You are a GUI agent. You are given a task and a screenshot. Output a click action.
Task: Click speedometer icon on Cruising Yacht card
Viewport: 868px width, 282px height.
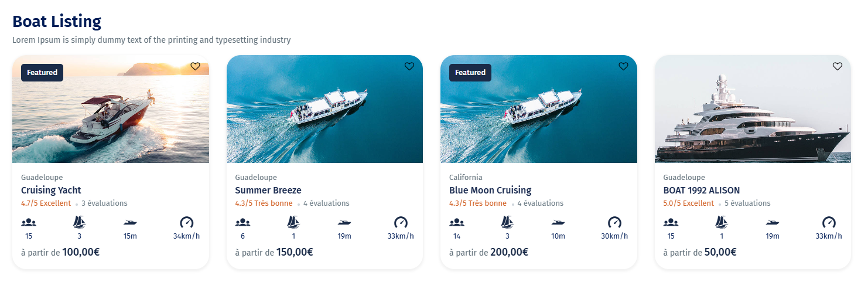point(186,222)
